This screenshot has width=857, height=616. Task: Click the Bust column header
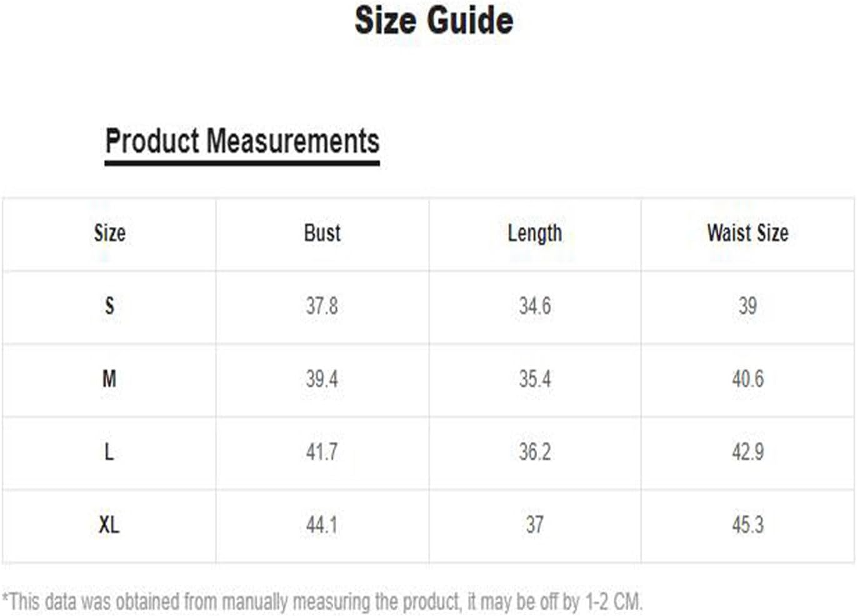[322, 233]
